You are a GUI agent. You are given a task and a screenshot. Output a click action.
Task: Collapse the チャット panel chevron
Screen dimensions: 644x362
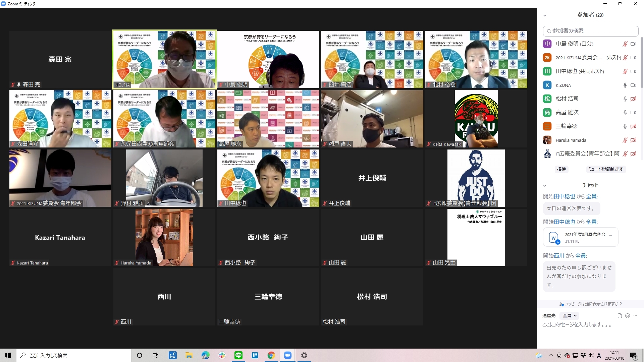tap(545, 185)
